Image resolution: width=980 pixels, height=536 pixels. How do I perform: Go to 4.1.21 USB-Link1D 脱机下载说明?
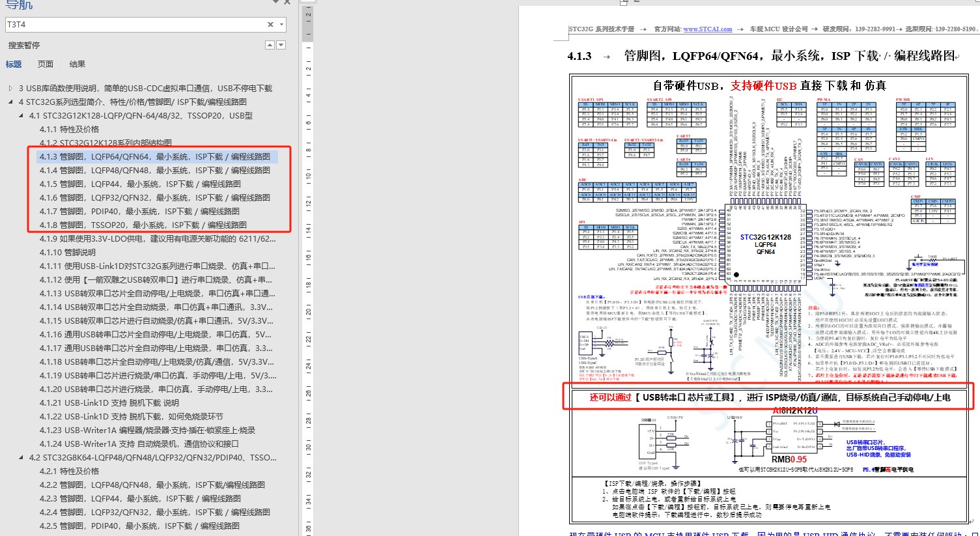tap(109, 403)
